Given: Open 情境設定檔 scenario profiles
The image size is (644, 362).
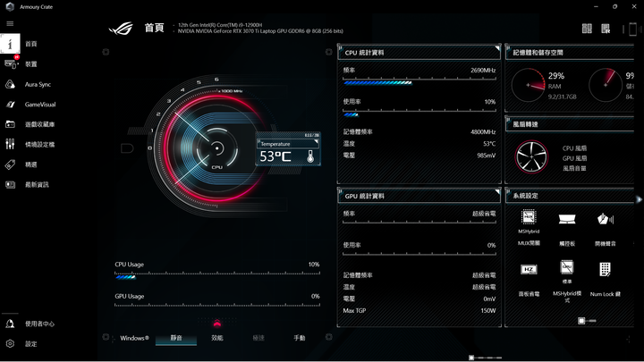Looking at the screenshot, I should pos(39,145).
